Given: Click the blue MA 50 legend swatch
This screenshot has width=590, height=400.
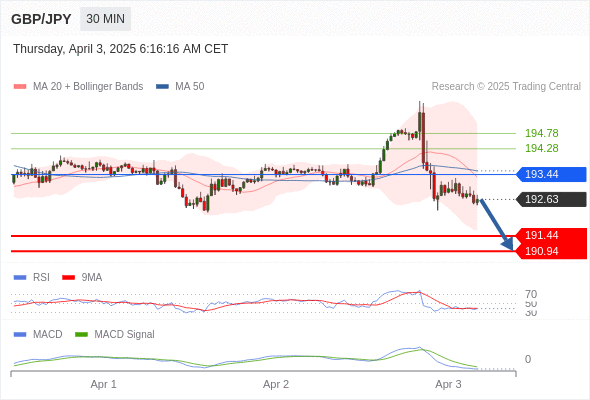Looking at the screenshot, I should point(162,87).
